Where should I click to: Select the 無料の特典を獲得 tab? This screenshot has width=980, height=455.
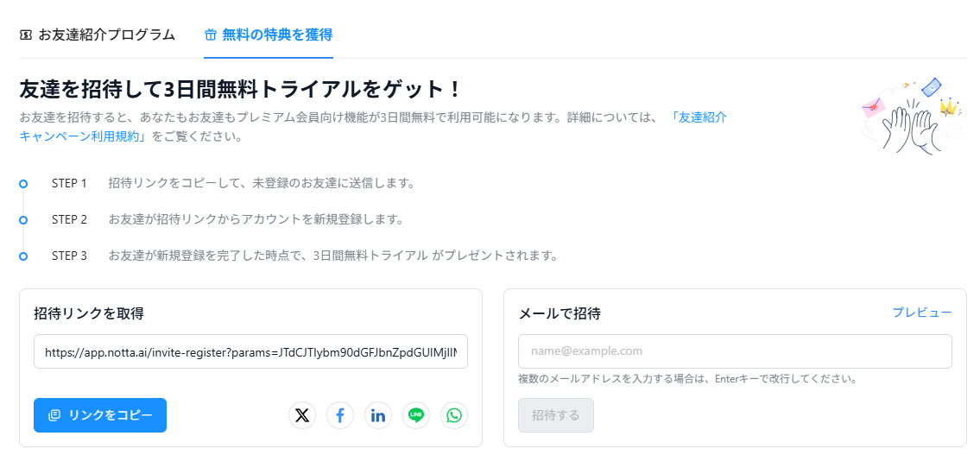click(x=269, y=35)
